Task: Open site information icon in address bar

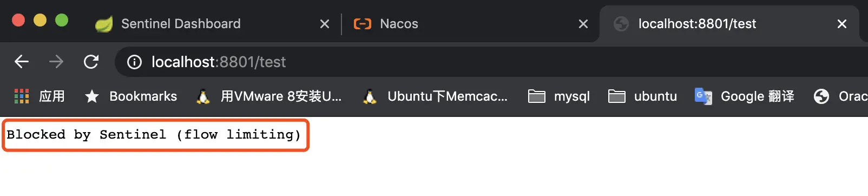Action: 134,62
